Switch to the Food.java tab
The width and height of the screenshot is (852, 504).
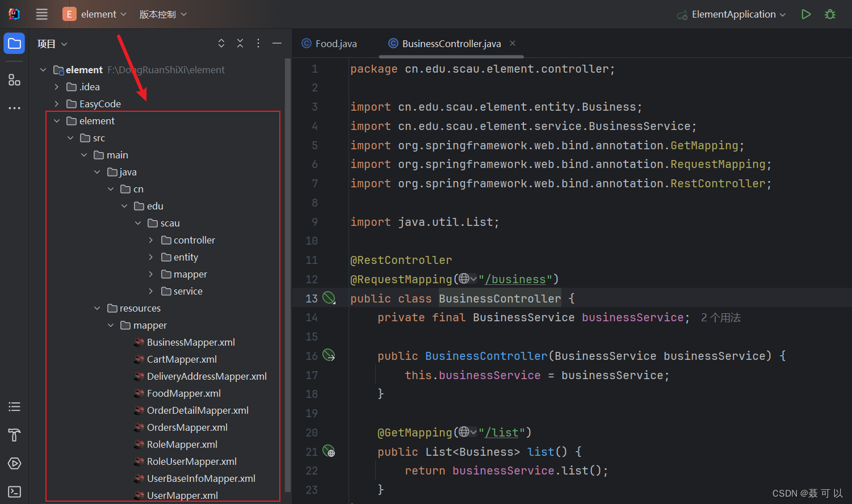(x=330, y=44)
